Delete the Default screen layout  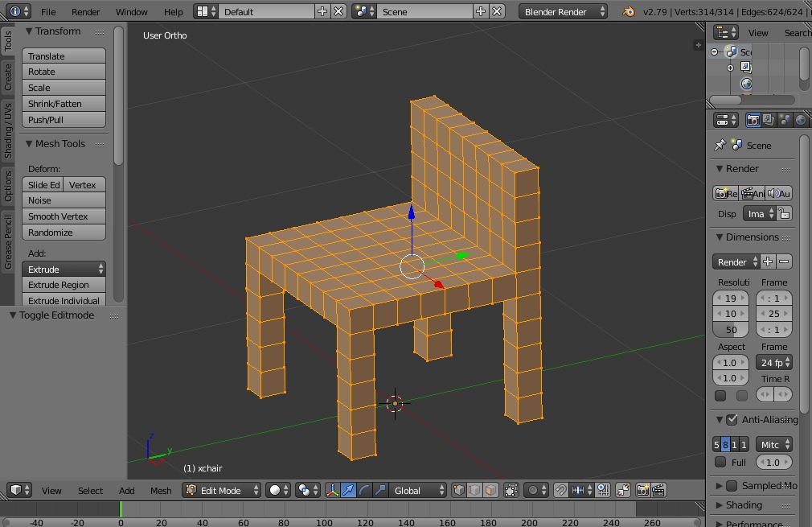point(338,11)
